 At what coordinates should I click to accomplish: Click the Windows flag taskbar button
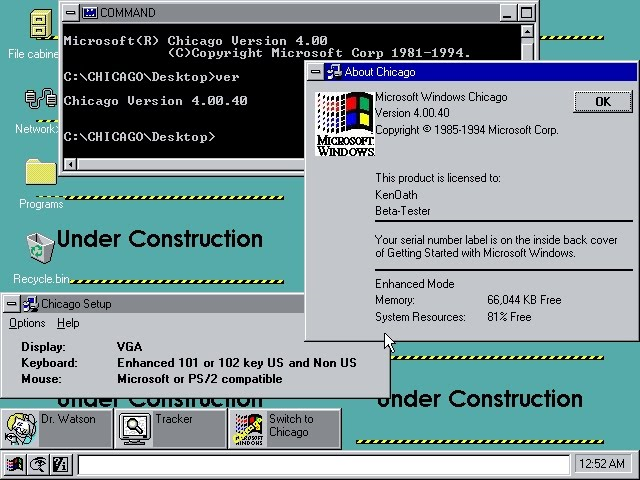click(15, 464)
